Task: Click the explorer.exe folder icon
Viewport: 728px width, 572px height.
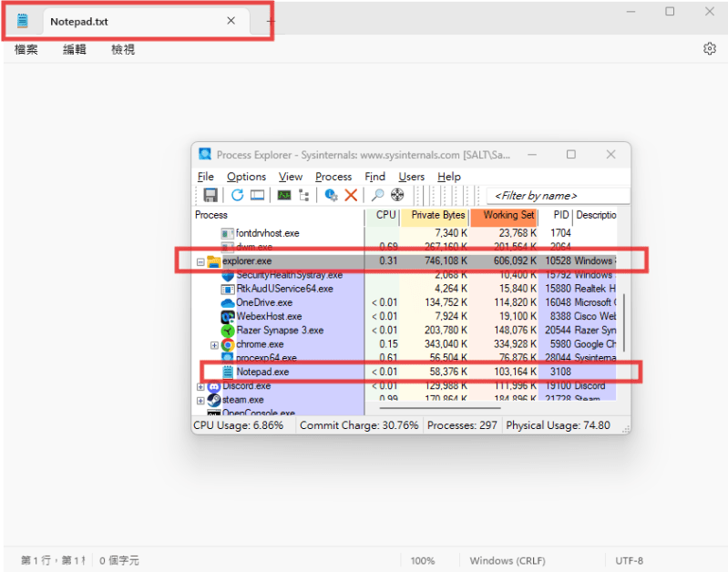Action: coord(213,261)
